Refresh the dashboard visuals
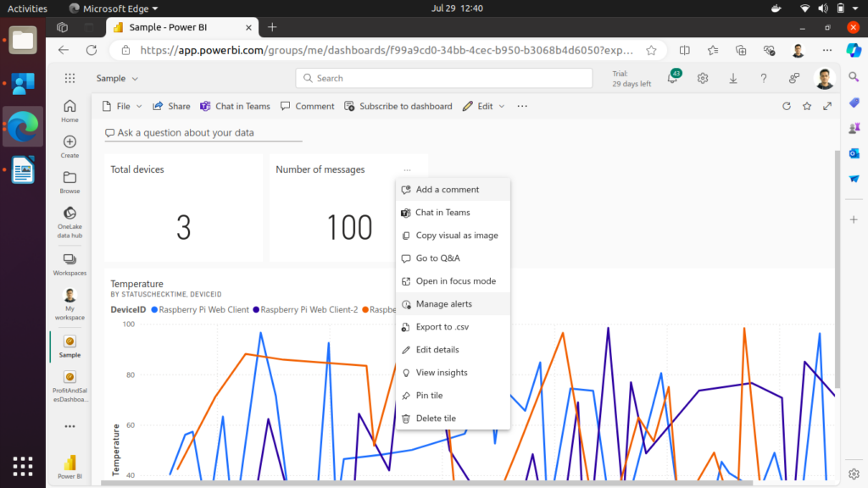This screenshot has width=868, height=488. point(786,107)
